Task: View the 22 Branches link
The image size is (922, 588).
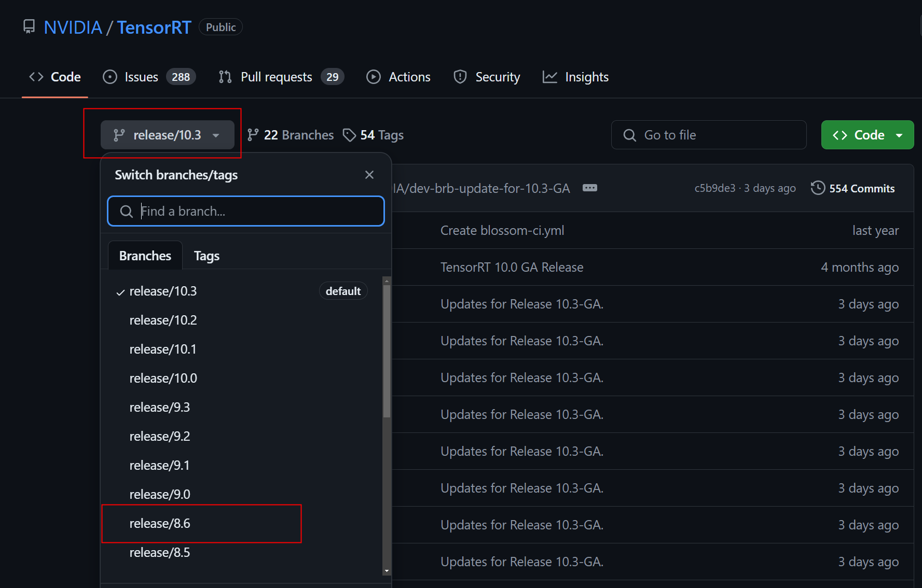Action: (291, 135)
